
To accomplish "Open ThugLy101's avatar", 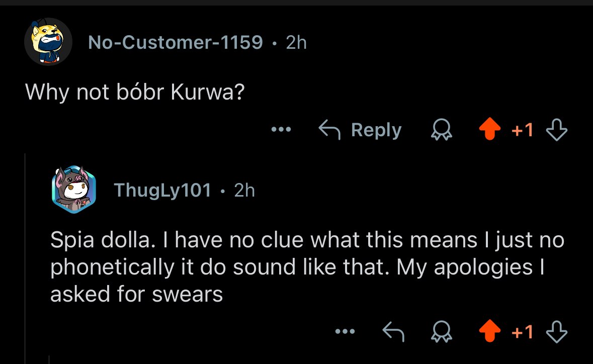I will (x=73, y=190).
